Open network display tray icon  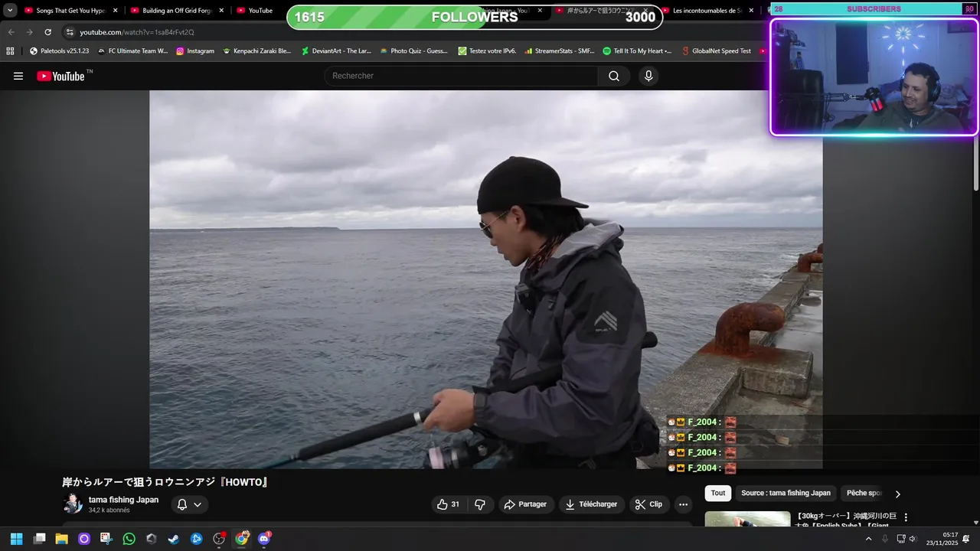pyautogui.click(x=900, y=539)
